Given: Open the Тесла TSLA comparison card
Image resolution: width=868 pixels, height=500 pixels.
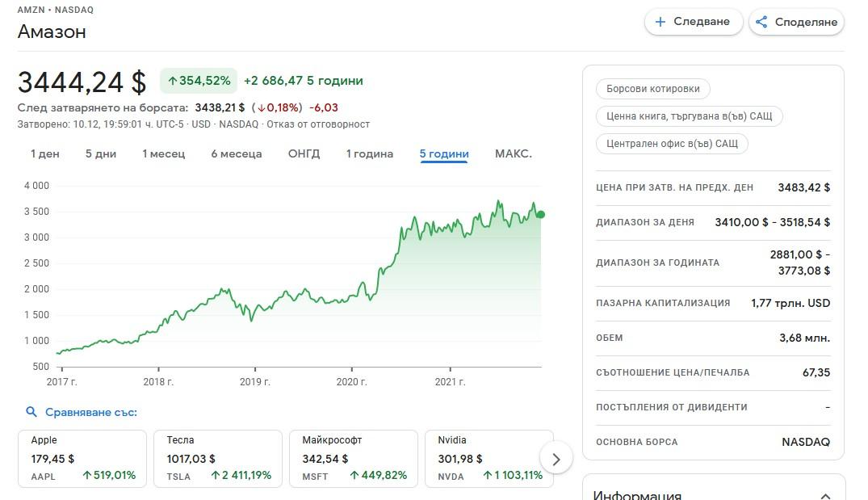Looking at the screenshot, I should coord(218,459).
